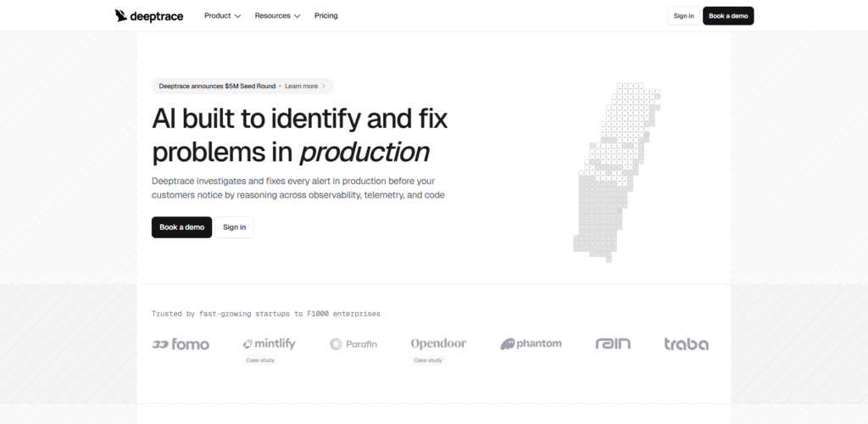The height and width of the screenshot is (424, 868).
Task: Expand the Resources dropdown menu
Action: coord(277,15)
